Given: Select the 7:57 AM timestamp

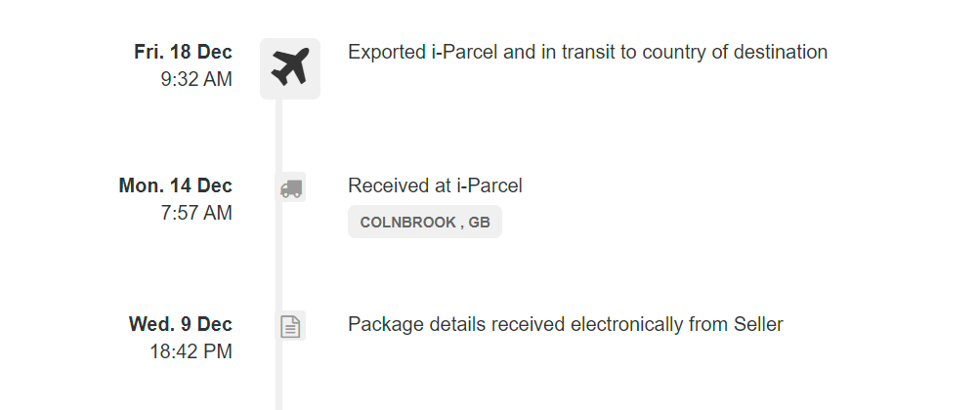Looking at the screenshot, I should (196, 213).
